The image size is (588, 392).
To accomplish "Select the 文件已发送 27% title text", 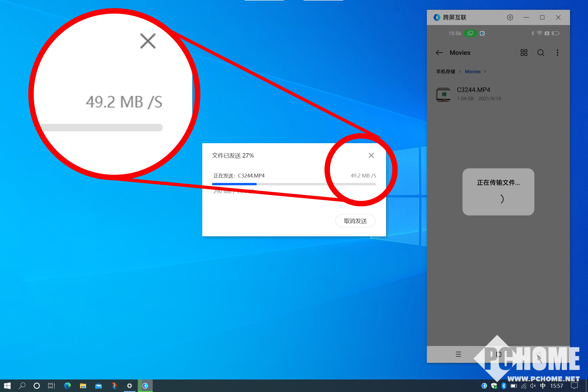I will coord(233,155).
